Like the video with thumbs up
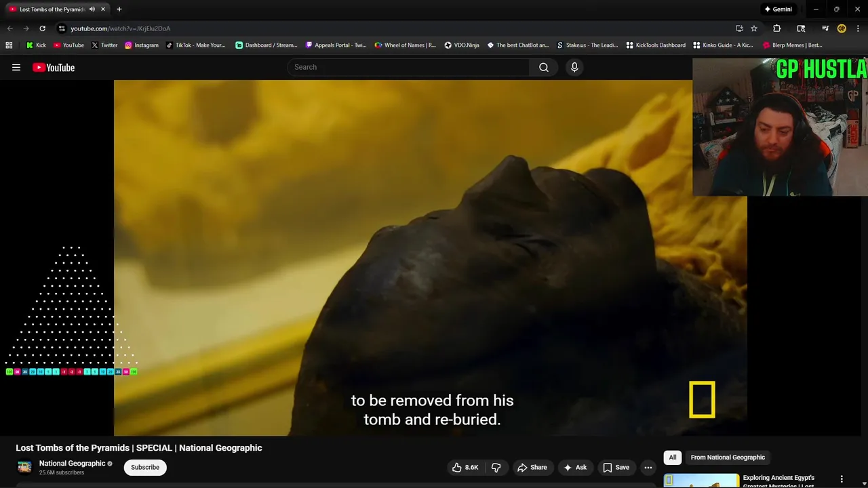Viewport: 868px width, 488px height. [x=466, y=467]
